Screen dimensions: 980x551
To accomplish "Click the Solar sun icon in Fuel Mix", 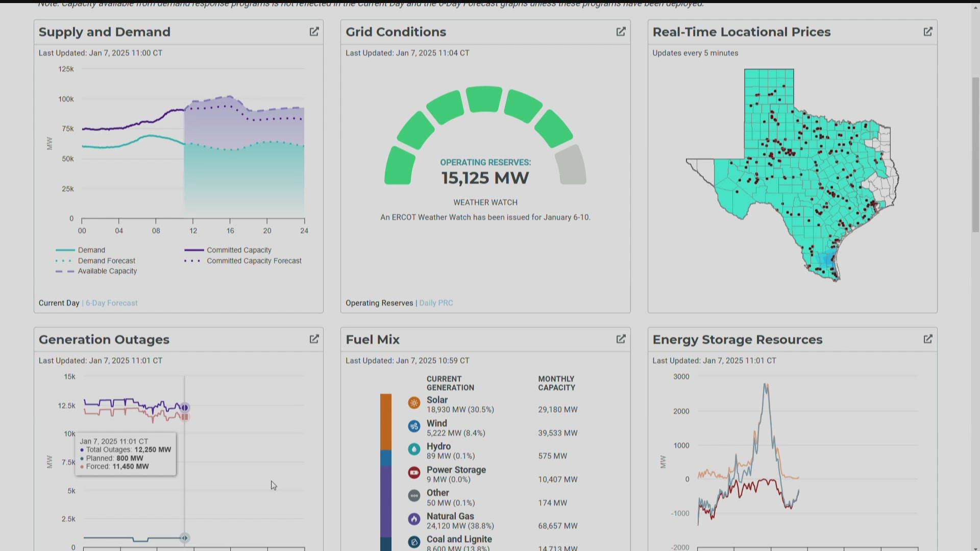I will coord(414,403).
